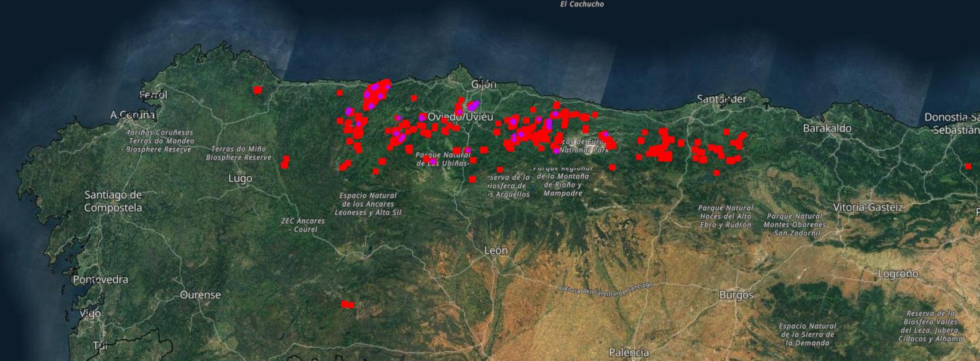Click the Tui town label
This screenshot has height=361, width=980.
tap(101, 346)
